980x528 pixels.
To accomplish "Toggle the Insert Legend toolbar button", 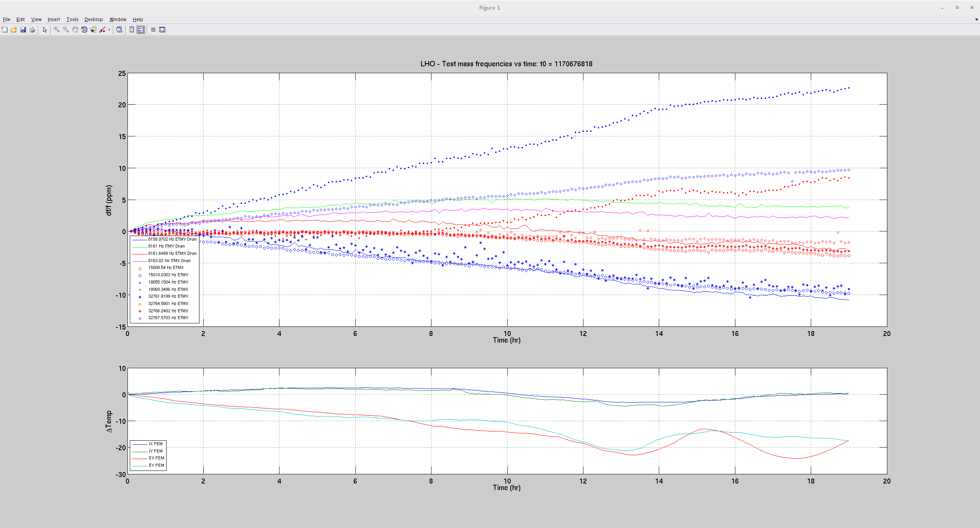I will [x=141, y=30].
